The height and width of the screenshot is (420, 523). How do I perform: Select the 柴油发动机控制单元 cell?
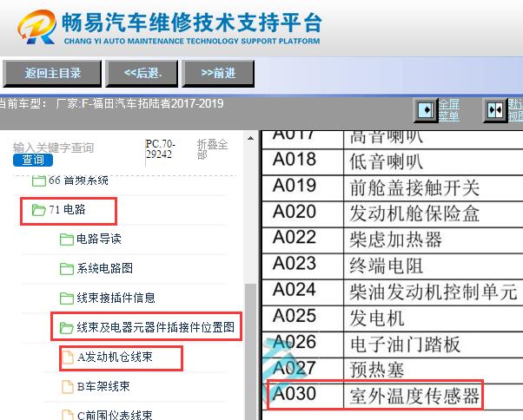point(434,292)
